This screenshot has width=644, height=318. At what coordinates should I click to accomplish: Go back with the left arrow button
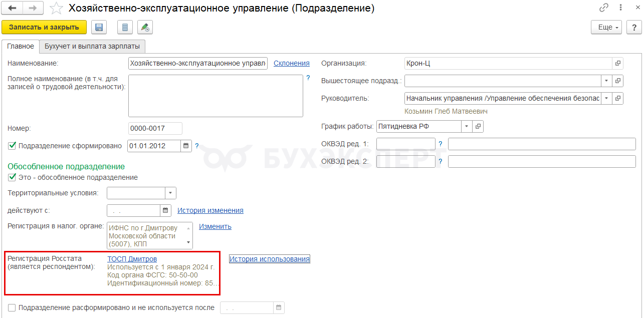click(x=13, y=9)
